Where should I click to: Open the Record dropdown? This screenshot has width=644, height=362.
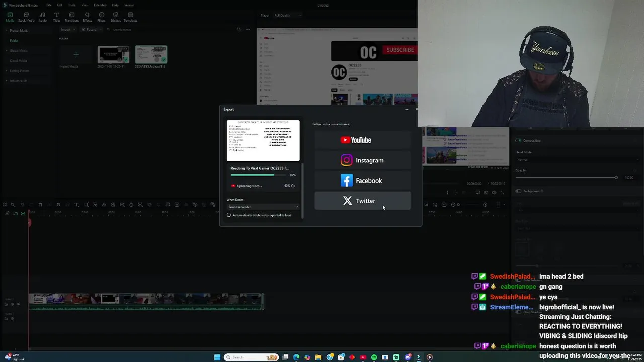93,30
